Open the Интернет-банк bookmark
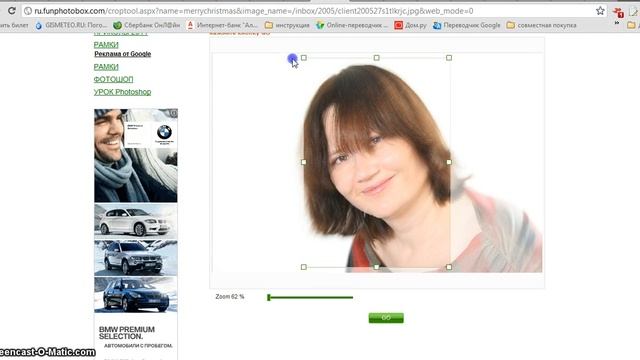Image resolution: width=640 pixels, height=360 pixels. 222,25
